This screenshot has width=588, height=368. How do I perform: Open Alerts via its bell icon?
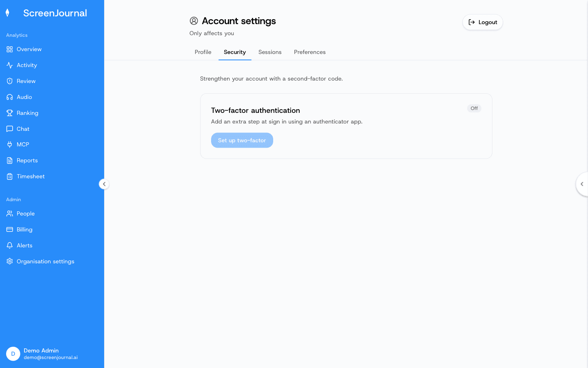coord(10,246)
